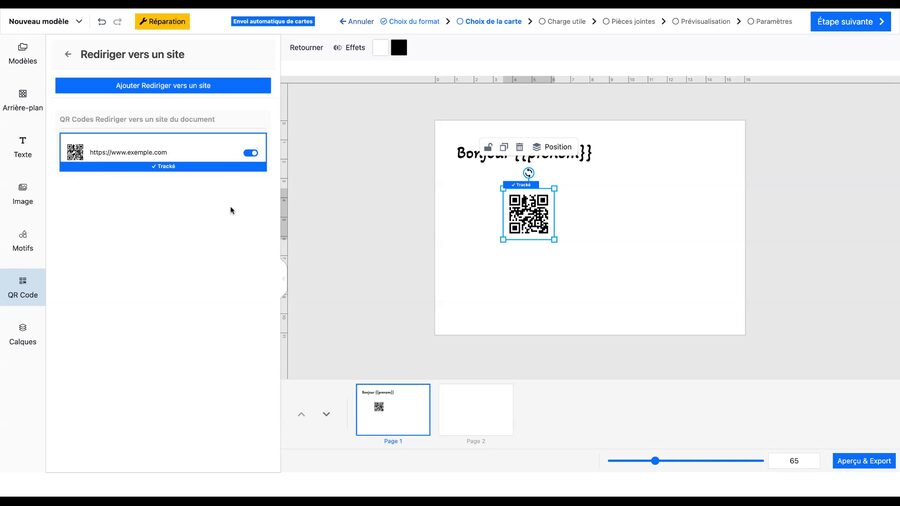Open Aperçu & Export

[864, 461]
